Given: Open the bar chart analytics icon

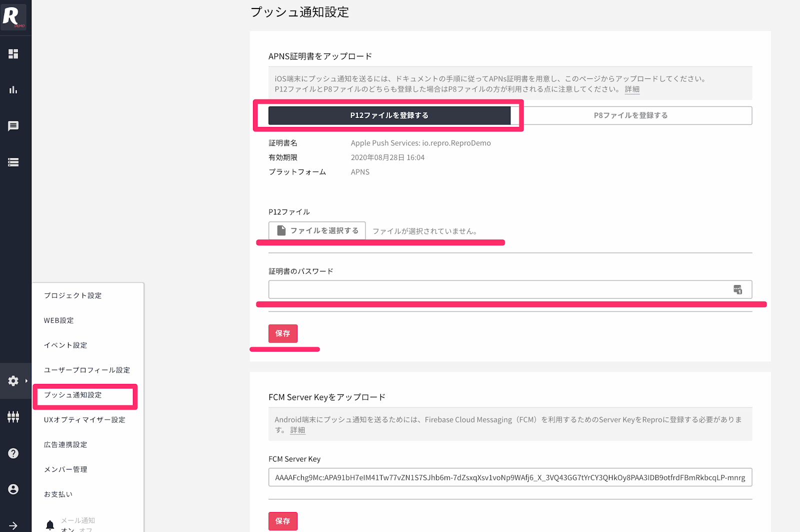Looking at the screenshot, I should coord(13,90).
